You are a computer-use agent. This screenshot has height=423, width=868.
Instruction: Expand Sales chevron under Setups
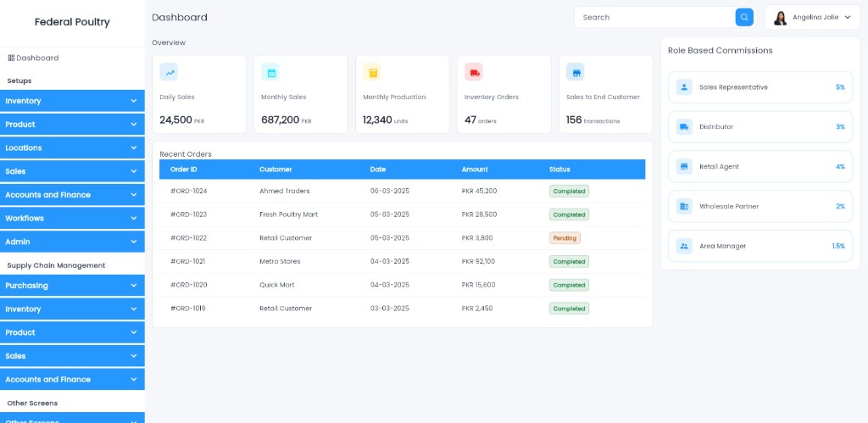click(133, 171)
